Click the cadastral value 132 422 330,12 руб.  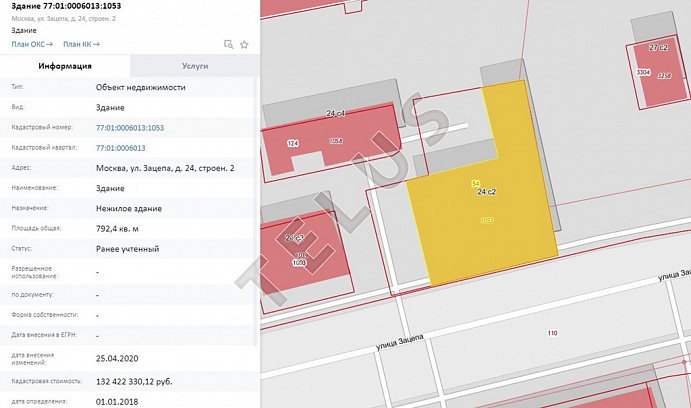[134, 382]
